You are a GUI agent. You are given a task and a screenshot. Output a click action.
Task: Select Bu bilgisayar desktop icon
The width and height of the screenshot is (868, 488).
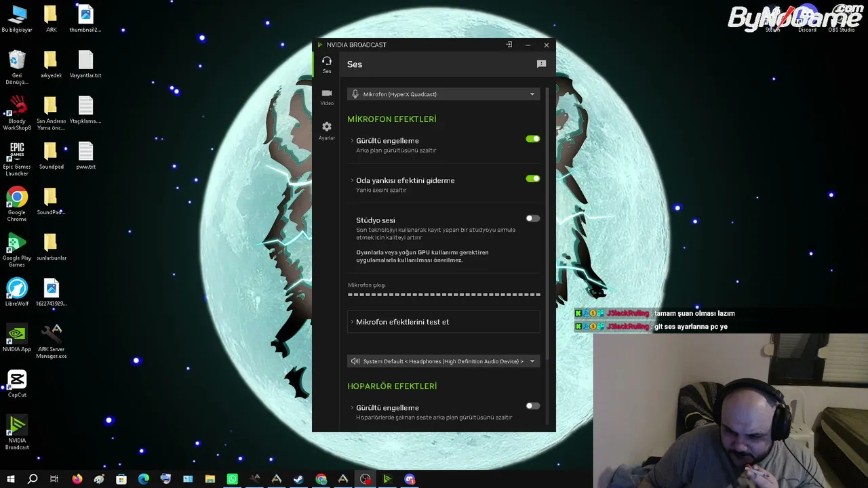[x=17, y=19]
